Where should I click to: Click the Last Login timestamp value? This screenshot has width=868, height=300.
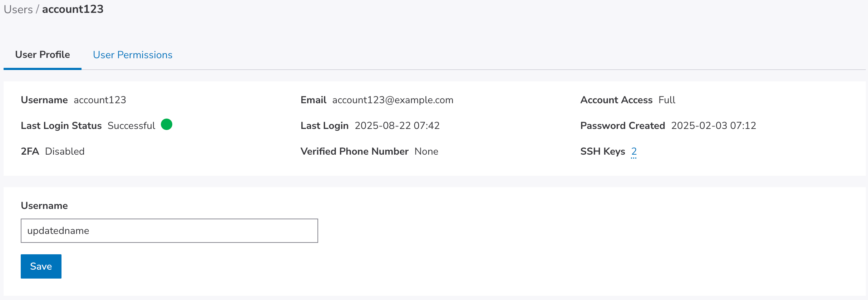click(x=397, y=126)
